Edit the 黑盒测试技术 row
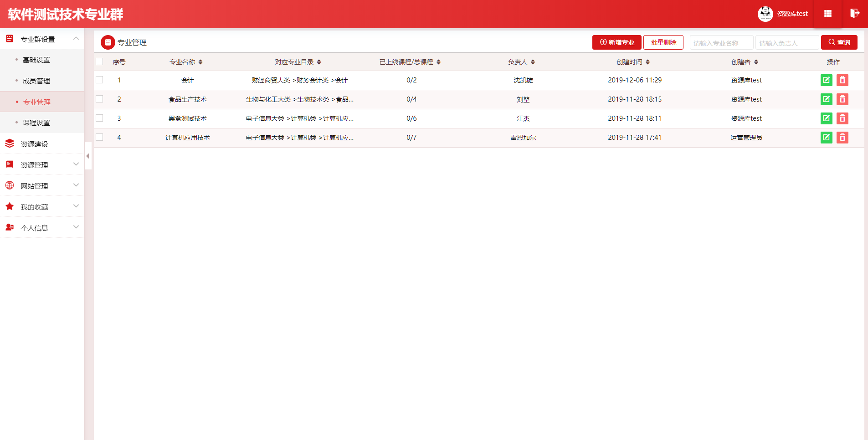Image resolution: width=868 pixels, height=440 pixels. 827,118
